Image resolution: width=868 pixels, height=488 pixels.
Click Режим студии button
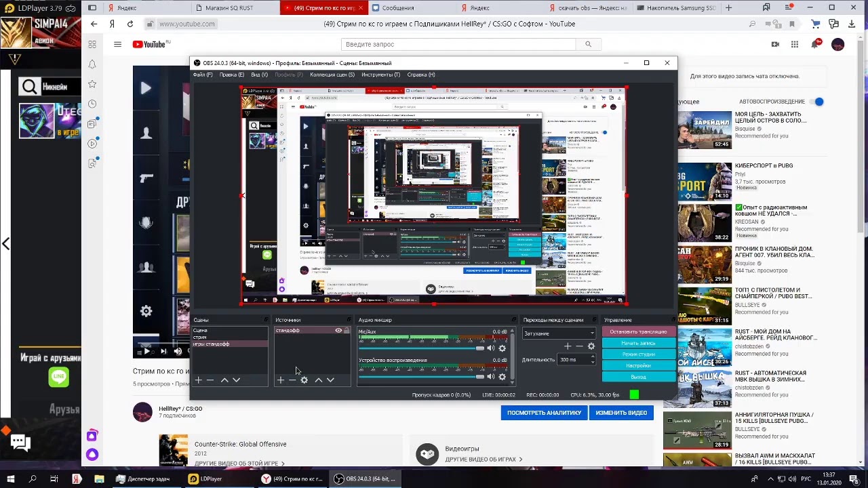638,354
